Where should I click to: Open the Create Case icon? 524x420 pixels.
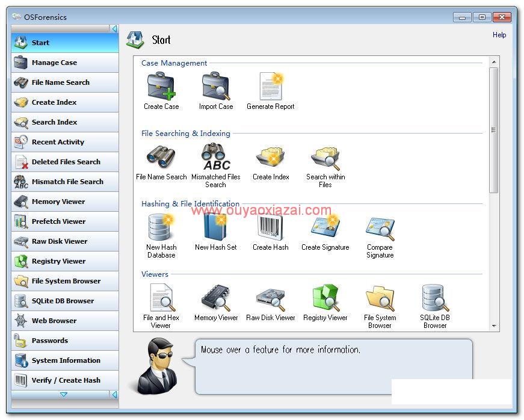click(x=161, y=86)
